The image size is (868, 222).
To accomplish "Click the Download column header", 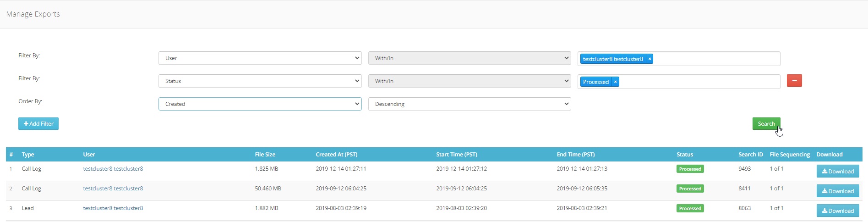I will (830, 155).
